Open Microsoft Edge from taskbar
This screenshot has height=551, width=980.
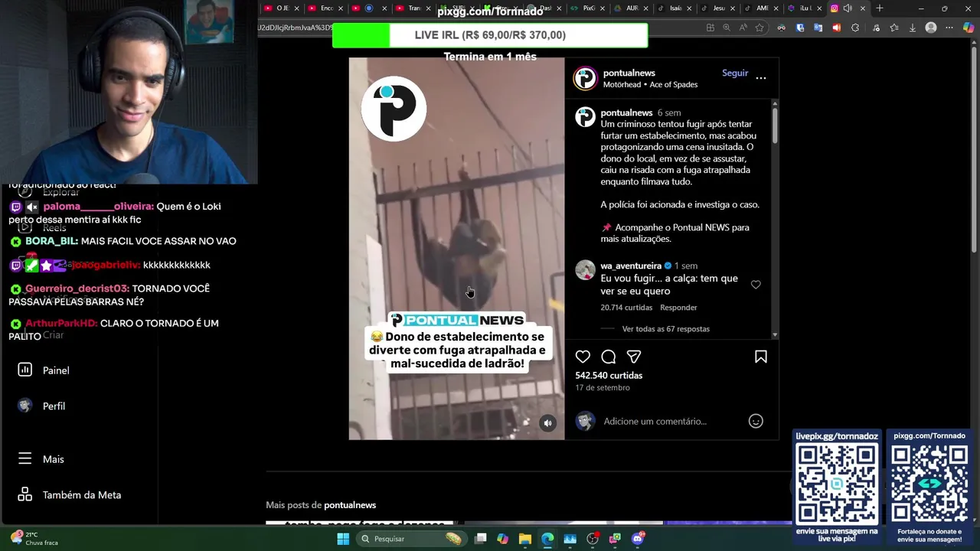coord(547,539)
